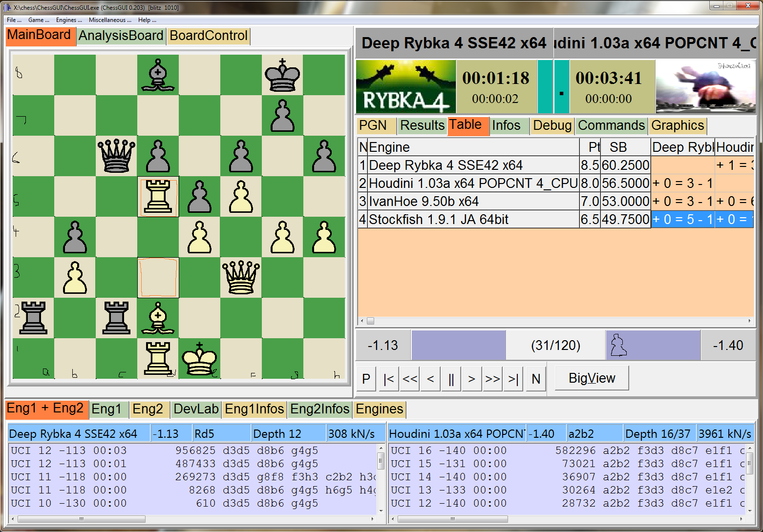The image size is (763, 532).
Task: Jump to last move with >| button
Action: 513,379
